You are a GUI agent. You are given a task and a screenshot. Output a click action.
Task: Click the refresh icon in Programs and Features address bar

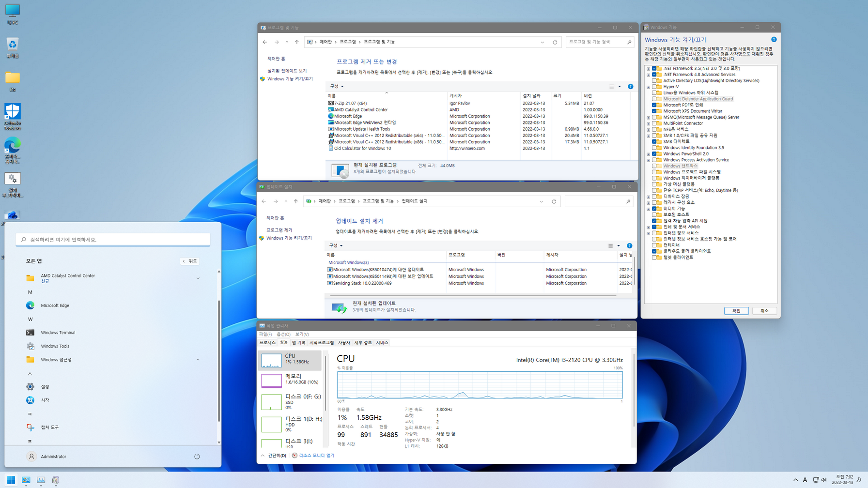coord(555,42)
